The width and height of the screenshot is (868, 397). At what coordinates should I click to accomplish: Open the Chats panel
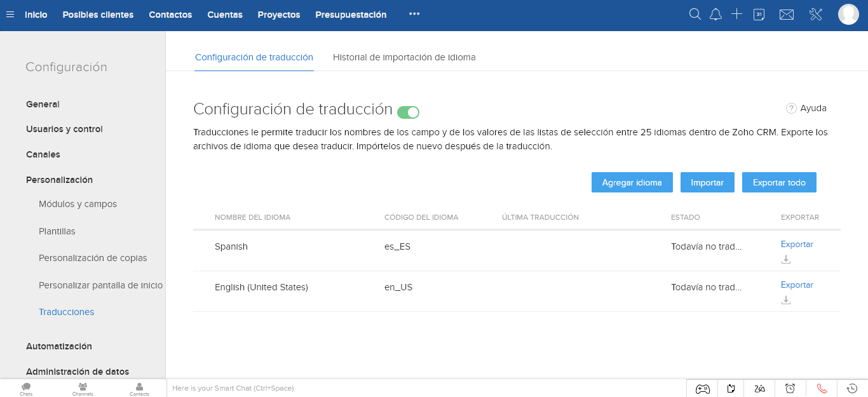[25, 388]
